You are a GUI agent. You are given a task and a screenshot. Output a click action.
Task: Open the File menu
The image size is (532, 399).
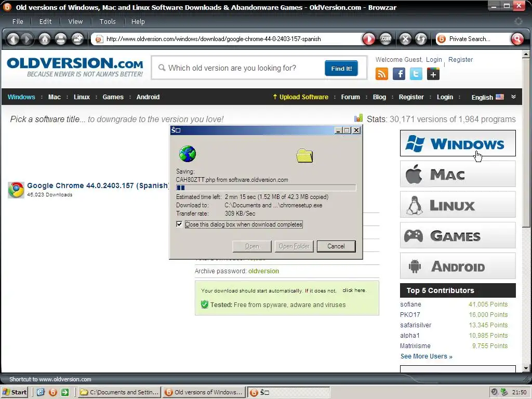pos(18,21)
